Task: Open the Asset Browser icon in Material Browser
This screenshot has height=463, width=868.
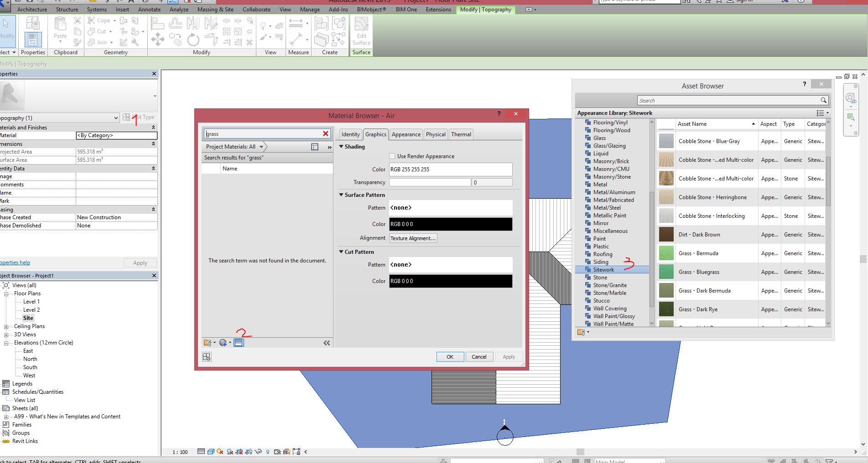Action: point(239,343)
